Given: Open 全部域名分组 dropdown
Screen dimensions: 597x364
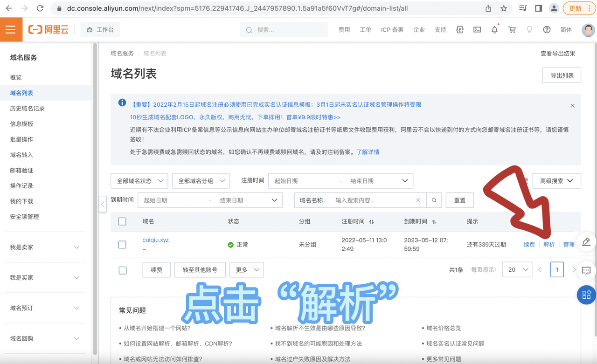Looking at the screenshot, I should [x=201, y=181].
